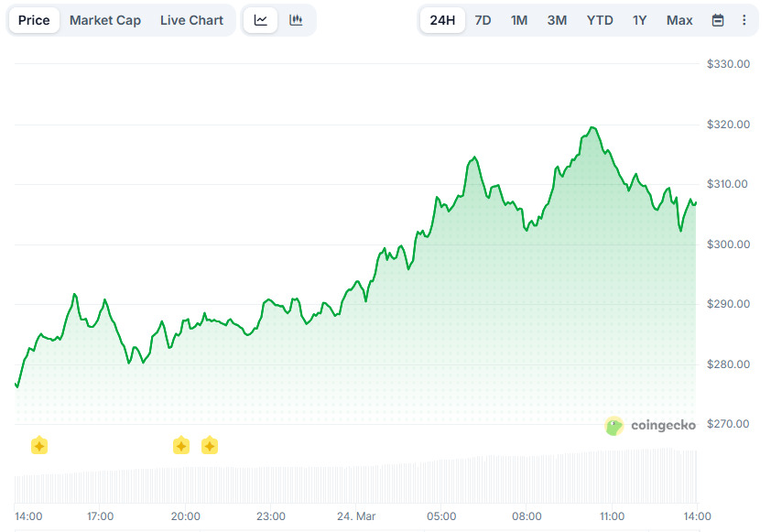
Task: Click the first yellow event marker near 14:00
Action: pos(39,446)
